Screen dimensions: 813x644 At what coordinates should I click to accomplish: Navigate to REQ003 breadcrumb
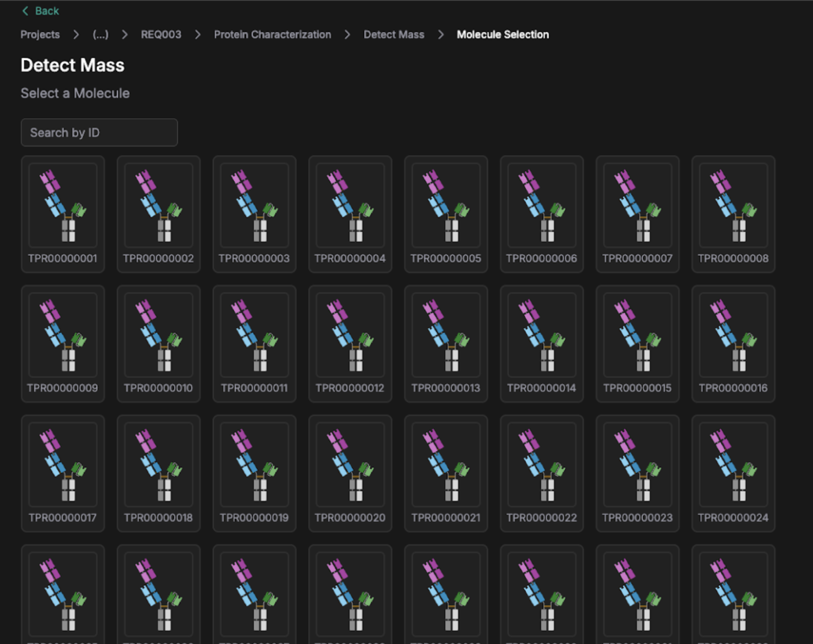click(161, 34)
